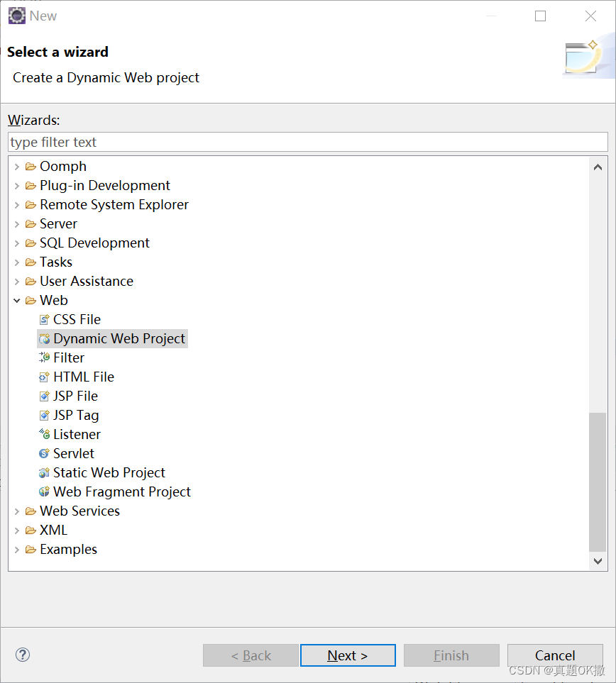The width and height of the screenshot is (616, 683).
Task: Click the Next button
Action: pyautogui.click(x=348, y=655)
